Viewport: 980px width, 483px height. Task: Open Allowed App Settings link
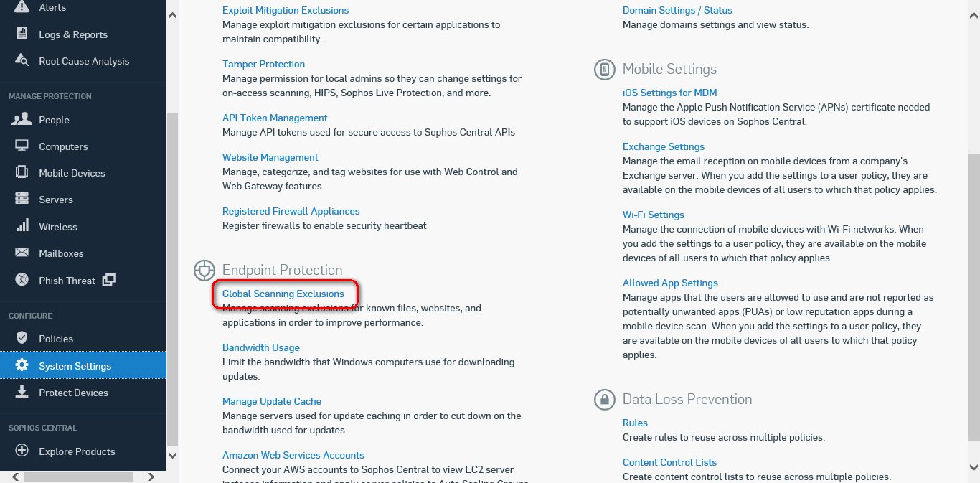click(x=670, y=283)
